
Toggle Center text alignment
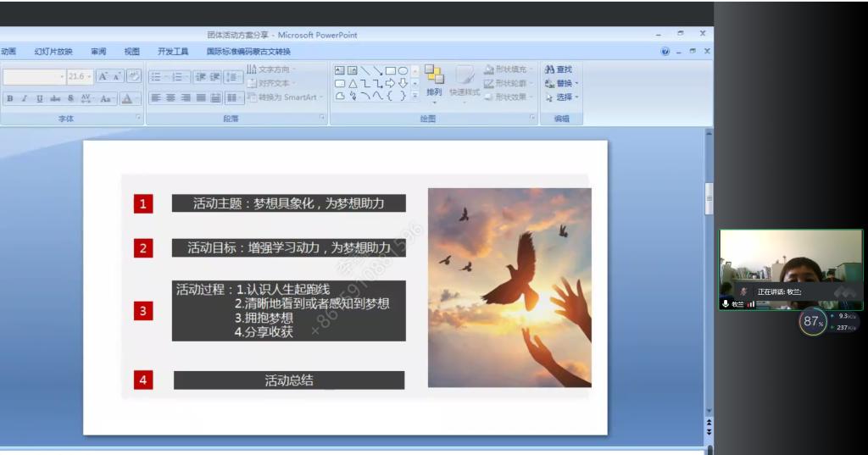pos(171,98)
